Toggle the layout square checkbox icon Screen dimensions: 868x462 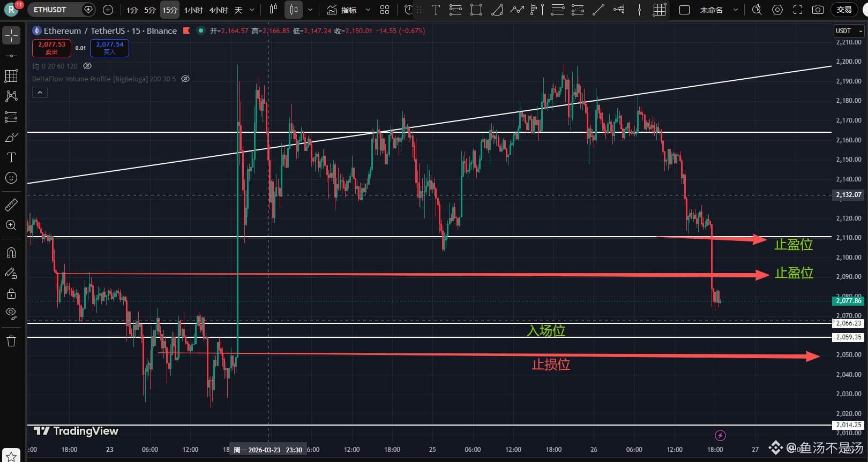[684, 10]
